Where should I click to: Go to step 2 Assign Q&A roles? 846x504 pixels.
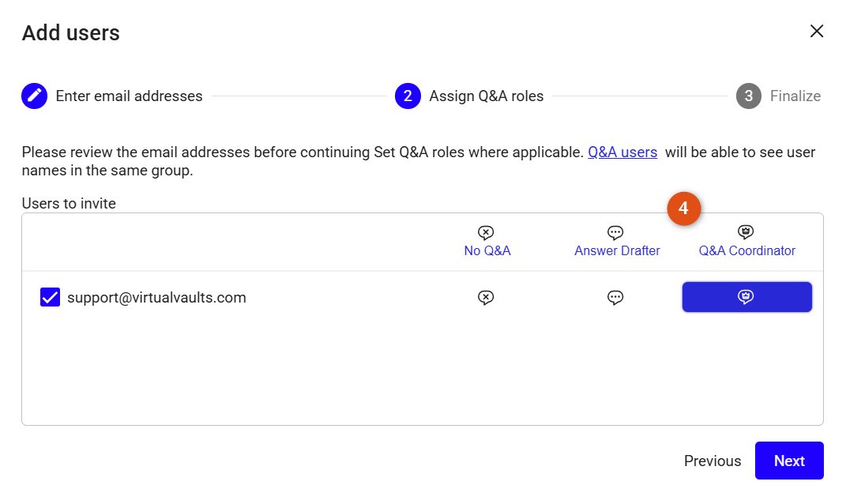pyautogui.click(x=408, y=96)
